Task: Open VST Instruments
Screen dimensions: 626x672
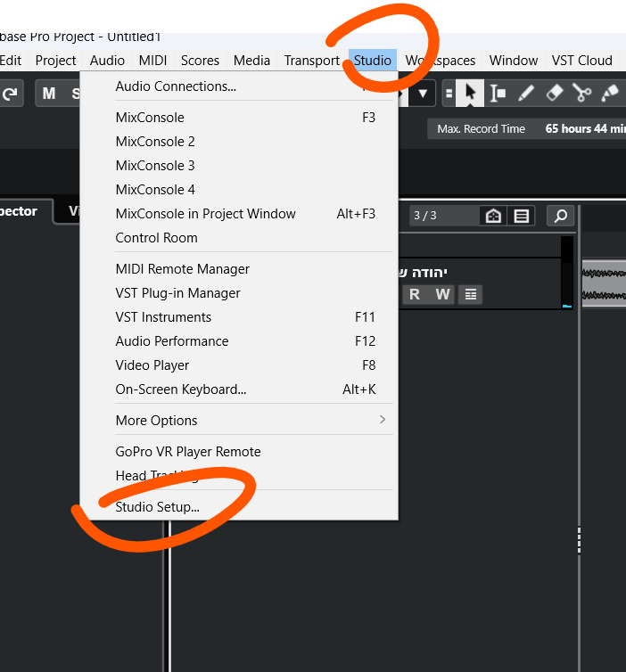Action: click(239, 316)
